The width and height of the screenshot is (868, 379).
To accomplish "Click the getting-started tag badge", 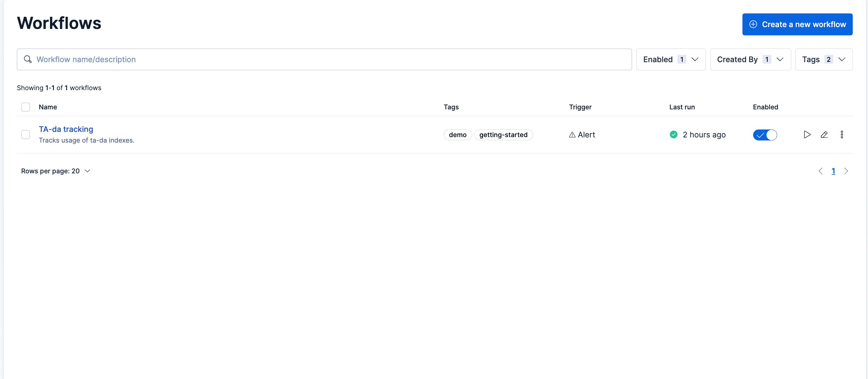I will tap(503, 135).
